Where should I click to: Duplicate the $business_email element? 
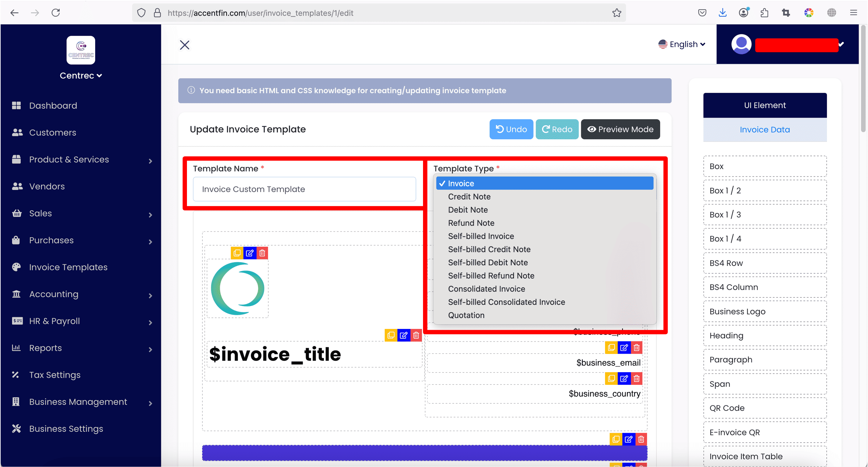(x=611, y=347)
